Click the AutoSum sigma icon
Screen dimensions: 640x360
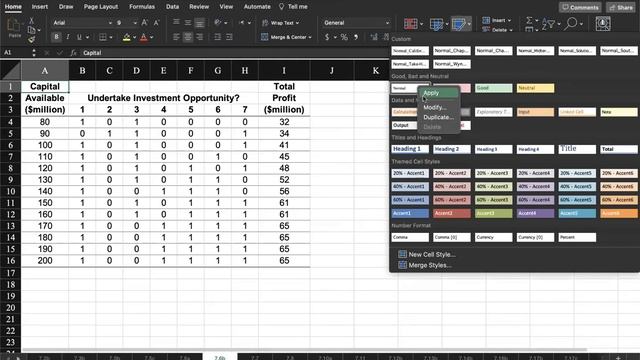click(529, 20)
